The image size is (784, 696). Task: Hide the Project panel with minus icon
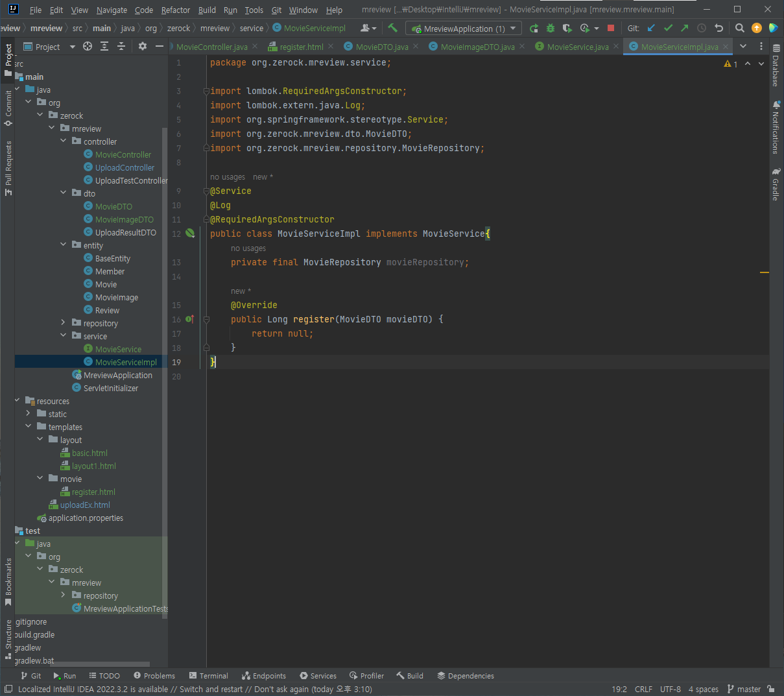[160, 46]
